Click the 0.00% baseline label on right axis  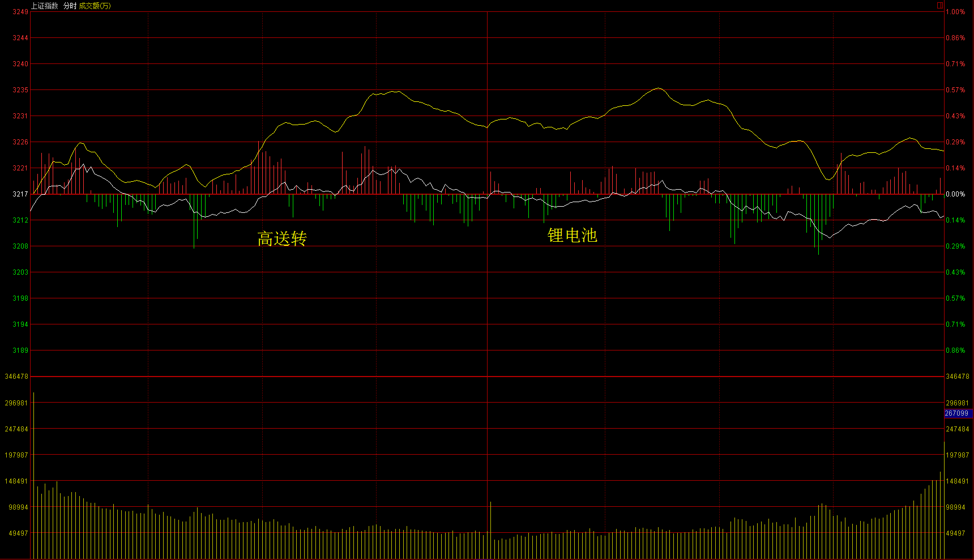pos(955,194)
